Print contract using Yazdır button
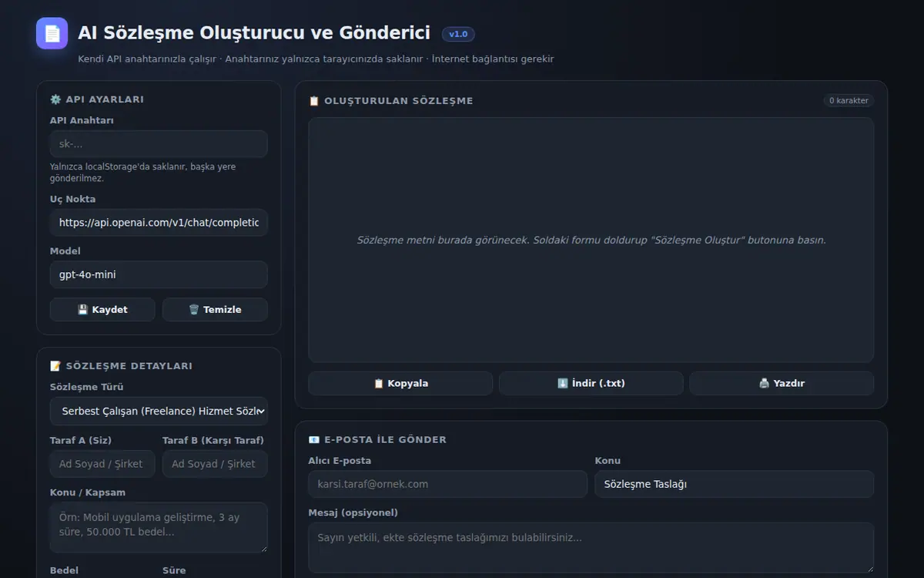 (782, 383)
